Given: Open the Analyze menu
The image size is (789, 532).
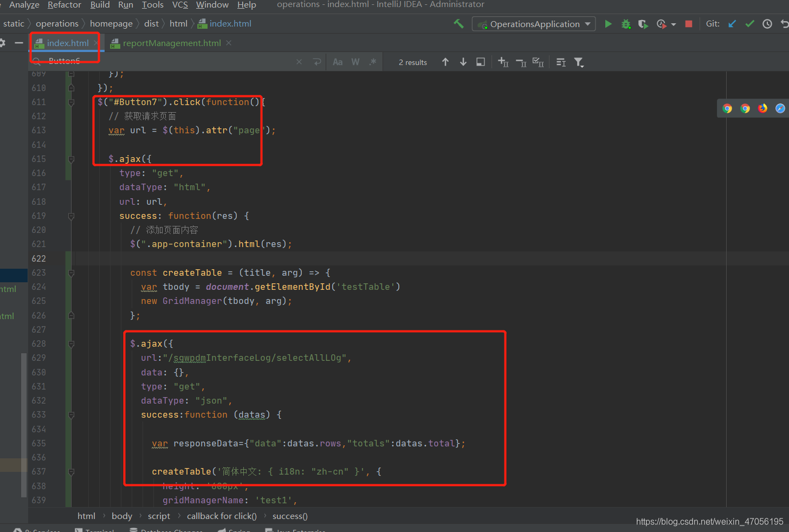Looking at the screenshot, I should pos(24,5).
